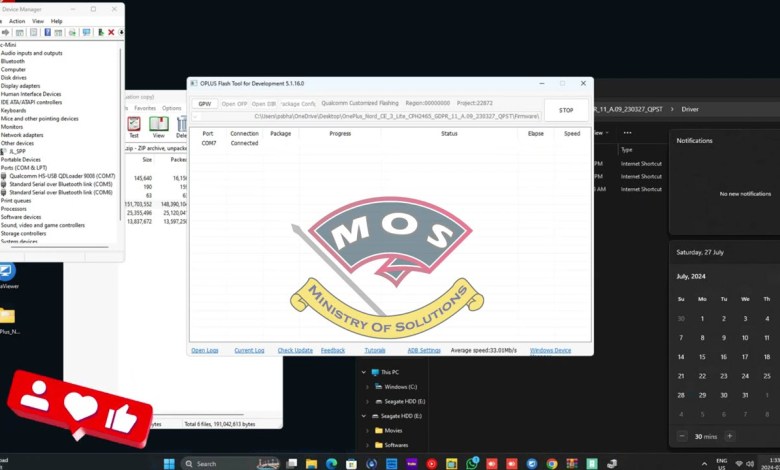Open Microsoft Edge from the taskbar
This screenshot has height=470, width=780.
[x=331, y=463]
